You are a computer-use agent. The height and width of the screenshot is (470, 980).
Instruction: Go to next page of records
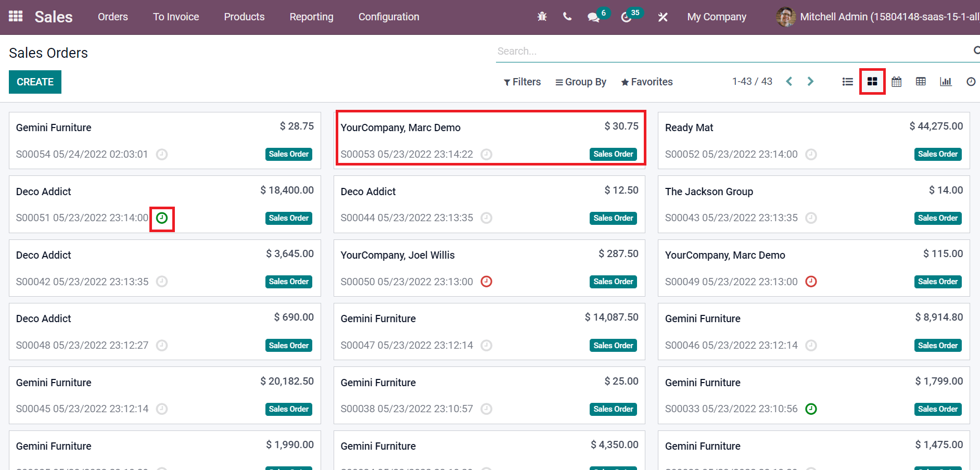(810, 82)
